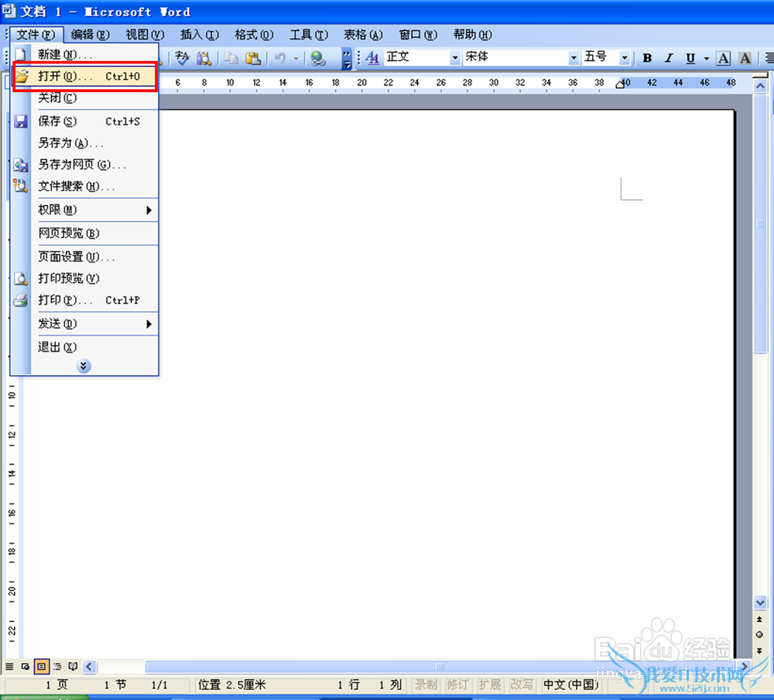Viewport: 774px width, 700px height.
Task: Click the Insert Hyperlink globe icon
Action: tap(318, 58)
